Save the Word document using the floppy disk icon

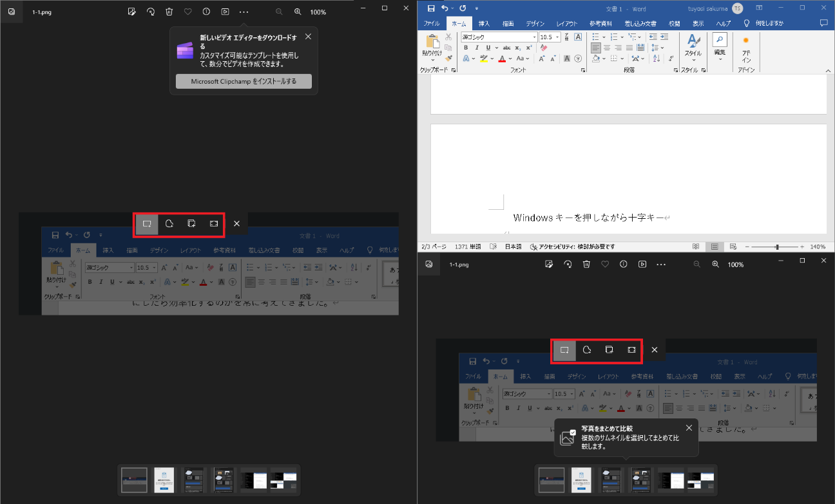coord(431,8)
